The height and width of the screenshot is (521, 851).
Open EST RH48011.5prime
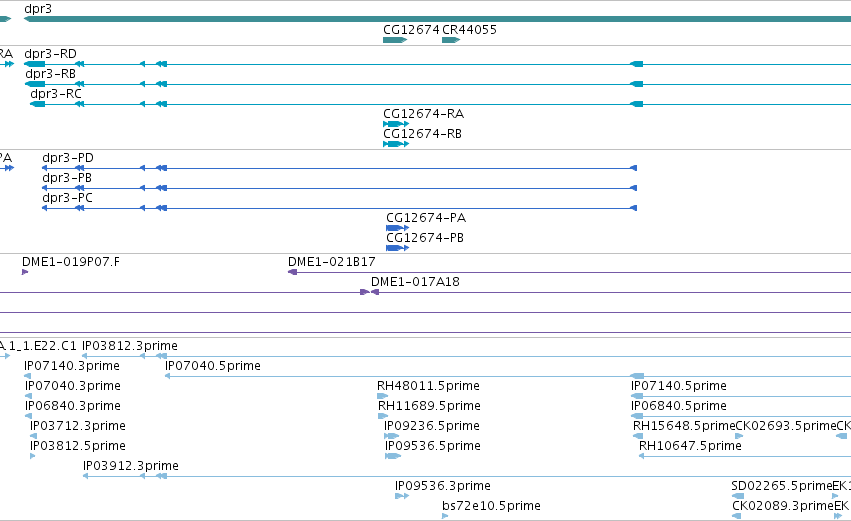tap(428, 386)
